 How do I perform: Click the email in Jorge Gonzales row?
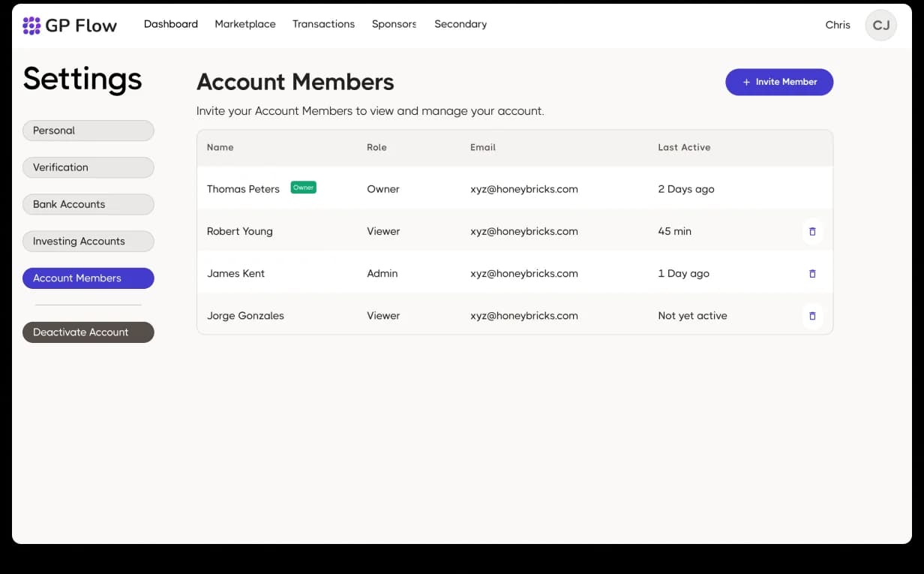(x=524, y=316)
